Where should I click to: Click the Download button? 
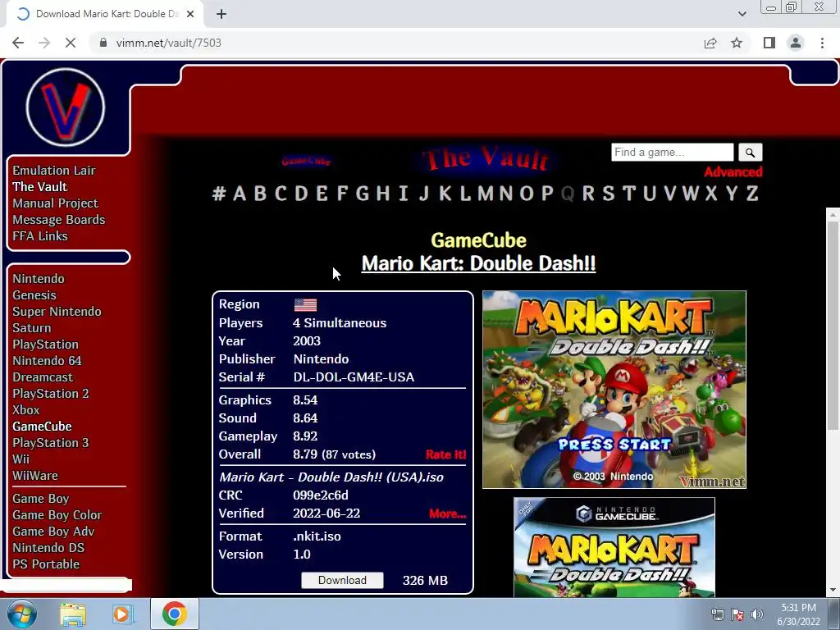coord(342,580)
